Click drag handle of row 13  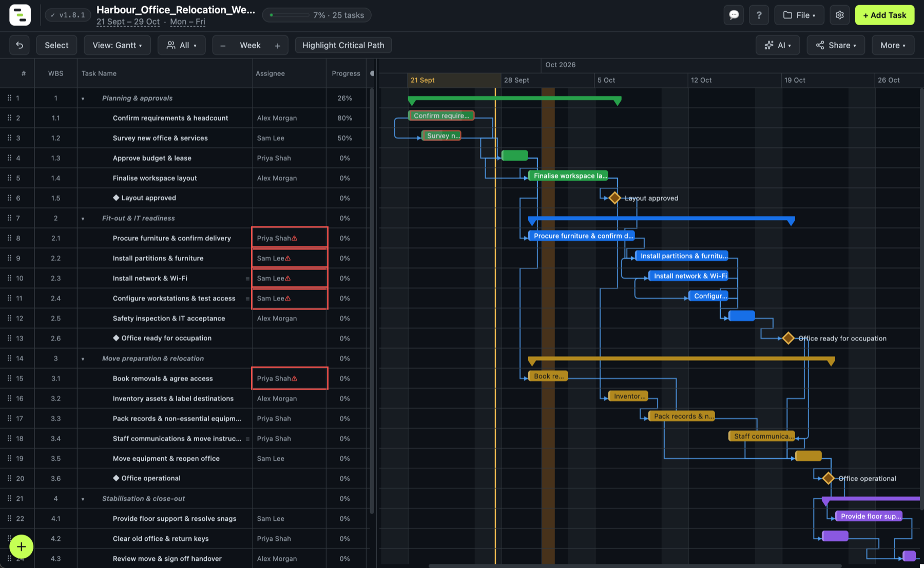[x=9, y=338]
